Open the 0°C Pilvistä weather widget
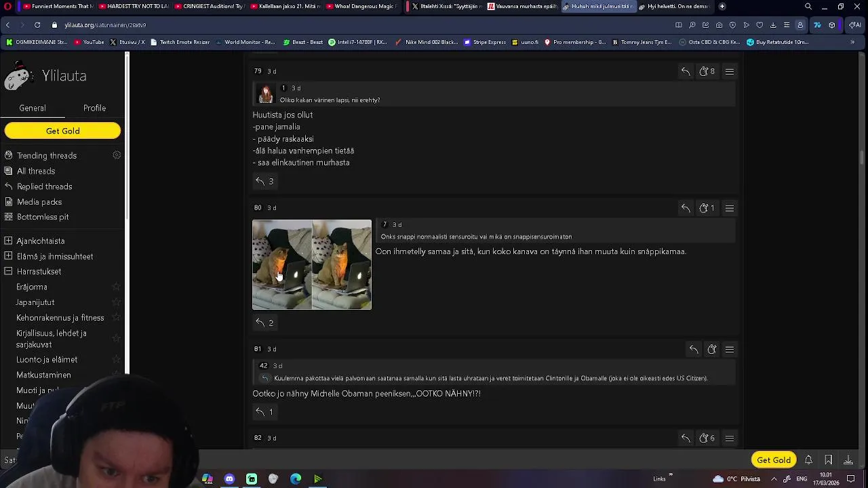 pyautogui.click(x=736, y=479)
